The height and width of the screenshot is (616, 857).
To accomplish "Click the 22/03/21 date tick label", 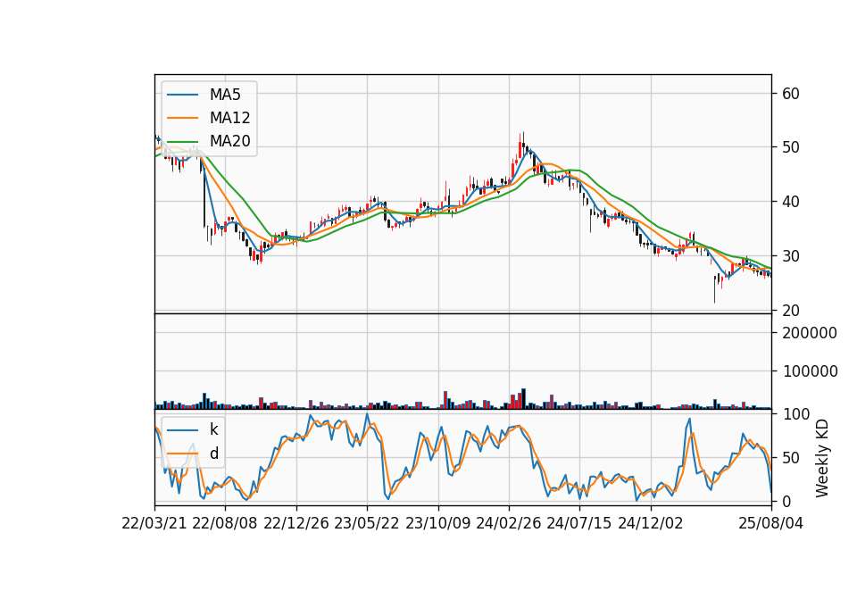I will coord(154,524).
